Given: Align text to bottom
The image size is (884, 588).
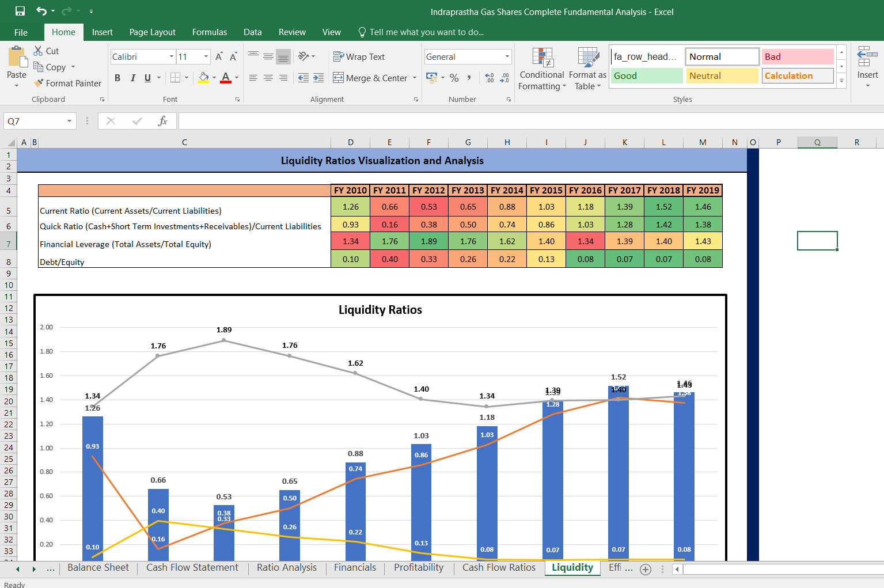Looking at the screenshot, I should tap(283, 56).
